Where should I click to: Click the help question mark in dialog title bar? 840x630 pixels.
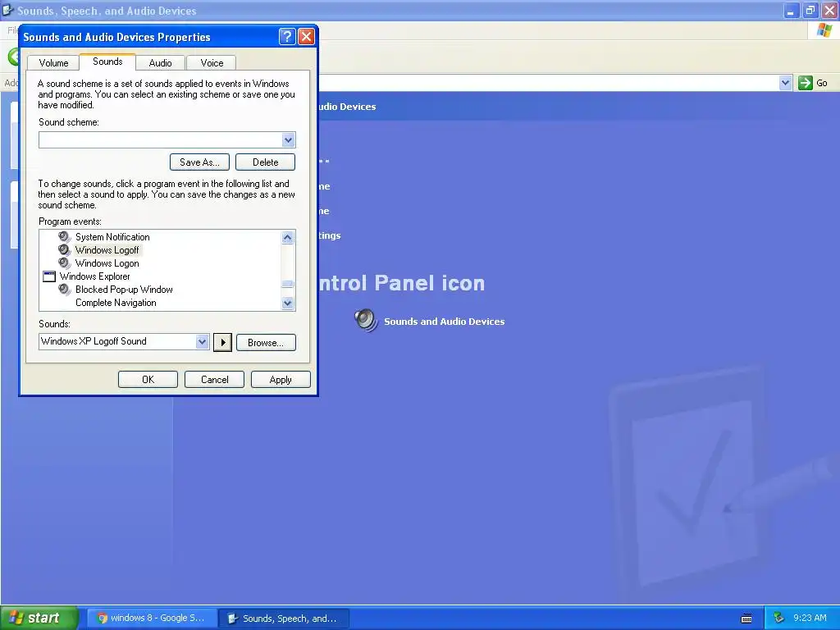[x=287, y=36]
